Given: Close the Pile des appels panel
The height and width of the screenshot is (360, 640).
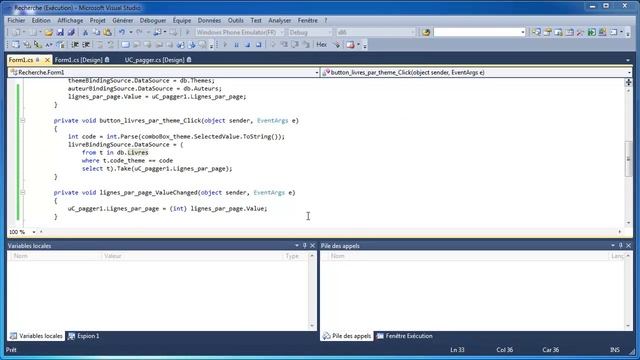Looking at the screenshot, I should point(629,246).
